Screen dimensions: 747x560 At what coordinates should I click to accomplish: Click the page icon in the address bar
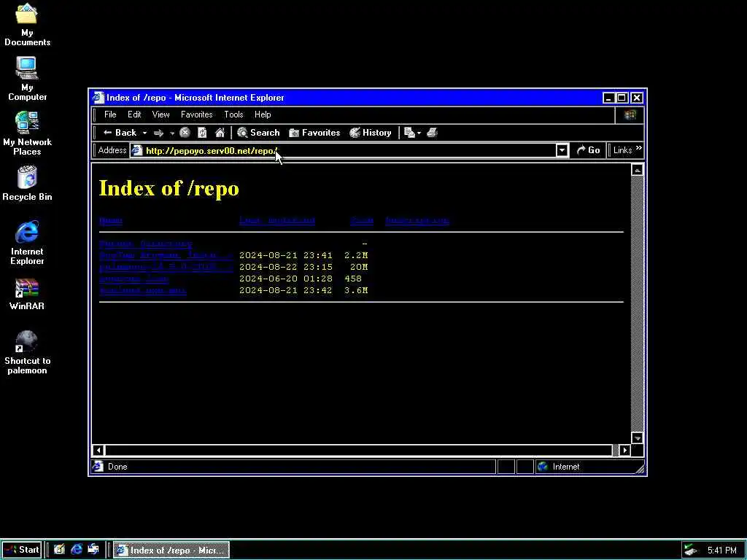[x=137, y=150]
